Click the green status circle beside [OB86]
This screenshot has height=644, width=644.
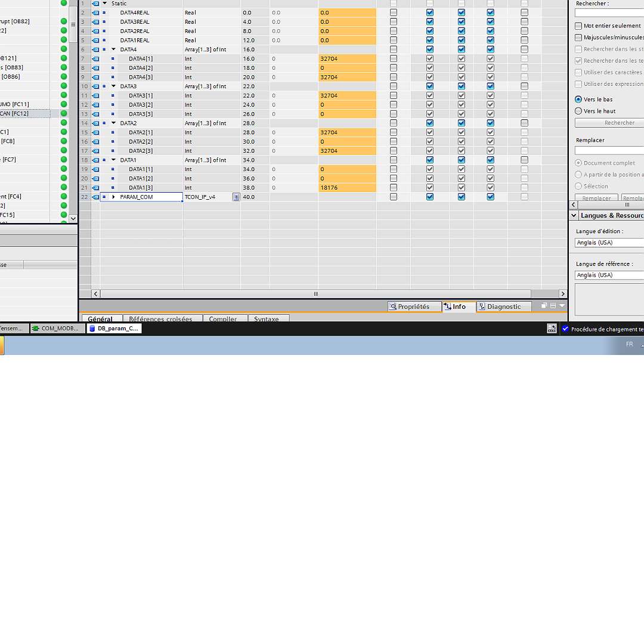64,76
